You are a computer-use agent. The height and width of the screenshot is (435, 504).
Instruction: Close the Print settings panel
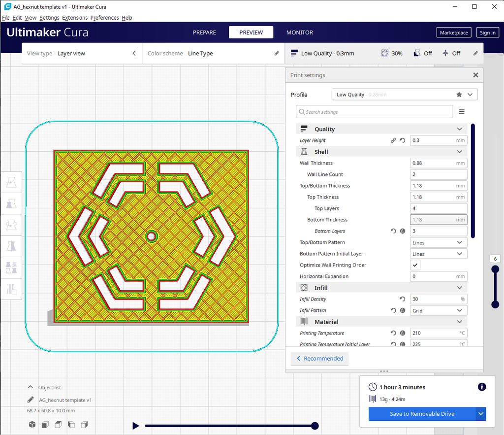coord(475,75)
